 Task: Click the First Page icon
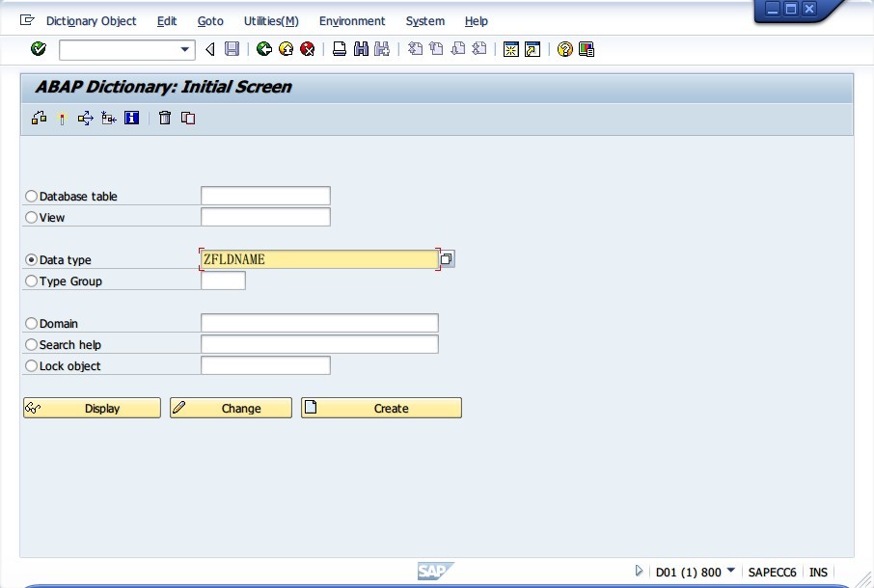pyautogui.click(x=415, y=49)
